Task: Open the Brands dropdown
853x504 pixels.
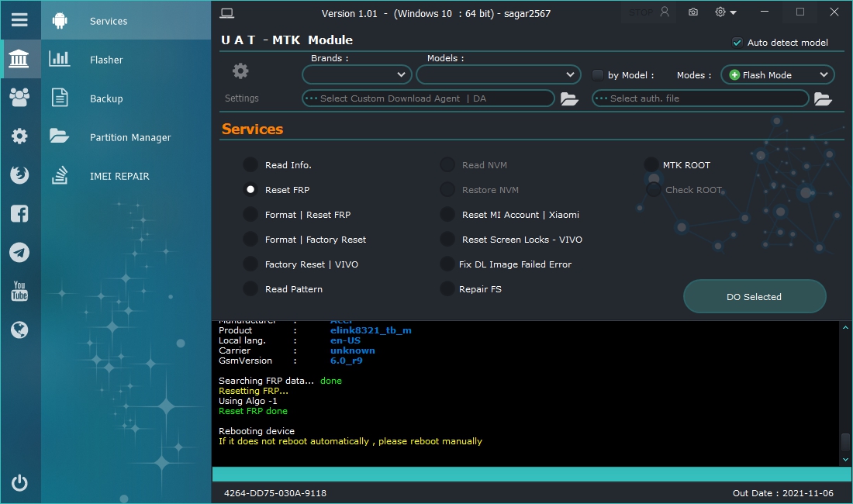Action: [357, 74]
